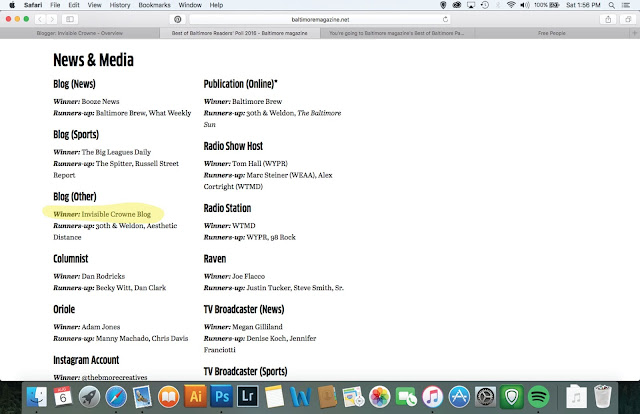
Task: Open Finder from the dock
Action: [x=37, y=396]
